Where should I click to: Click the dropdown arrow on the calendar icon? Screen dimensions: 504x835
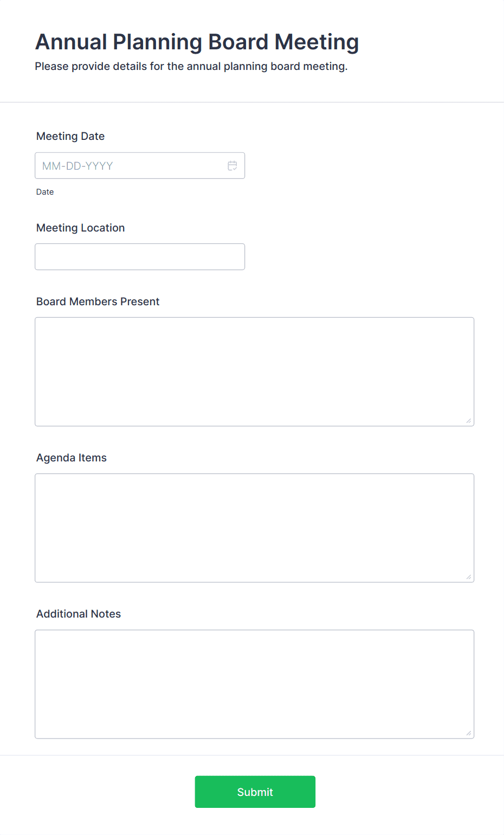234,168
